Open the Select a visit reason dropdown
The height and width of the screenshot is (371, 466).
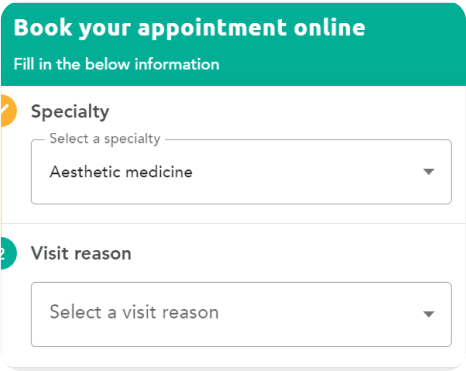241,314
